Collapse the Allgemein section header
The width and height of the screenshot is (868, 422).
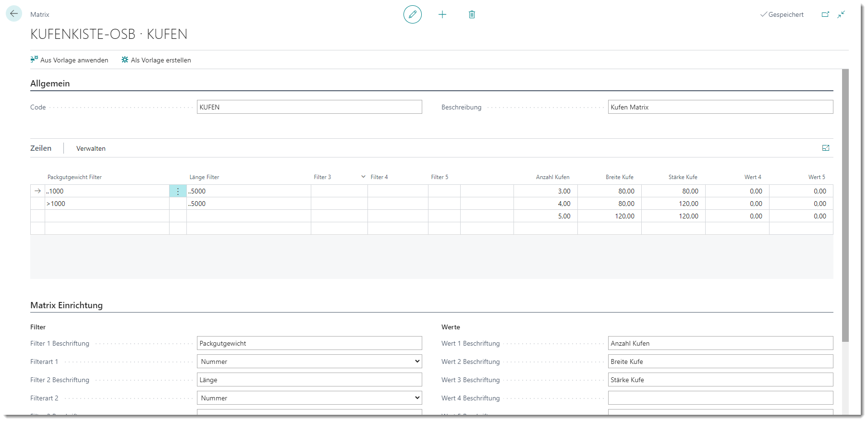(x=50, y=84)
